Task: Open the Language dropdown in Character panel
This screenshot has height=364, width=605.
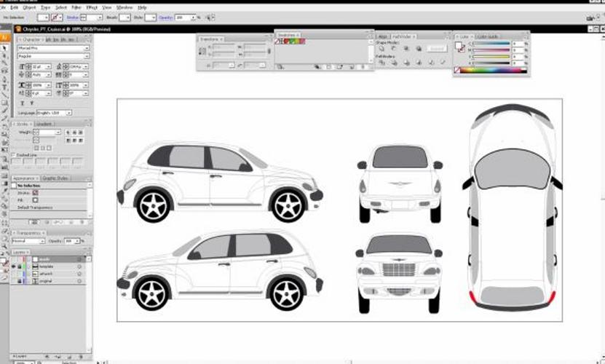Action: 68,113
